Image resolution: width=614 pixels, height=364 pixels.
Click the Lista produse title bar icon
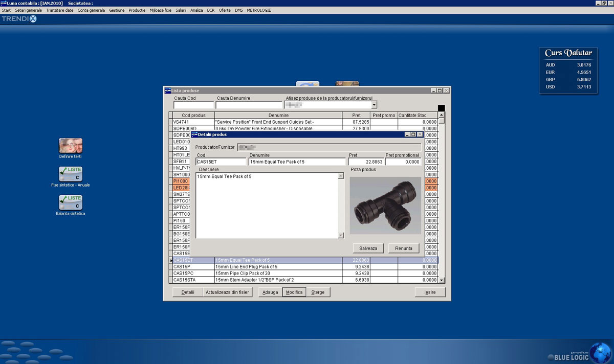(x=167, y=90)
